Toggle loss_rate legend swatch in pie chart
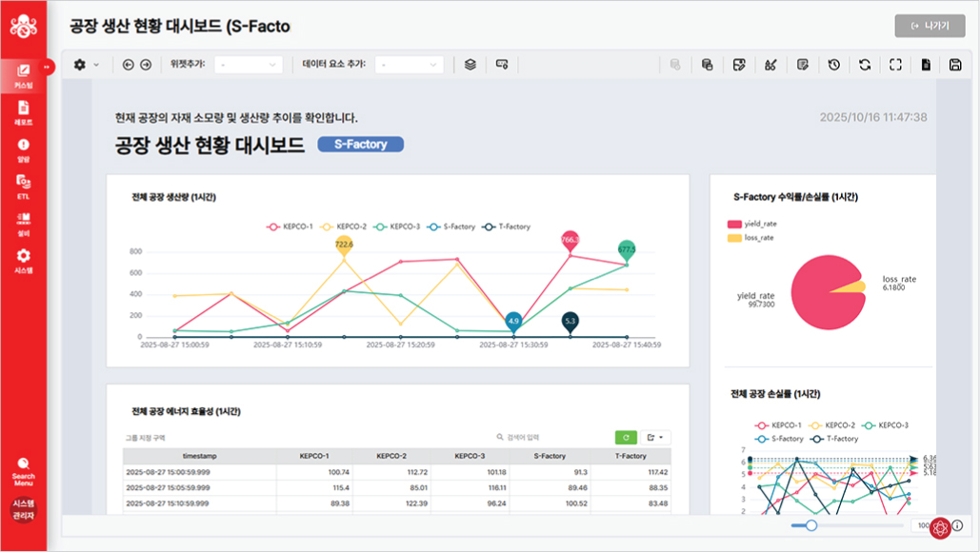Viewport: 980px width, 552px height. coord(734,238)
